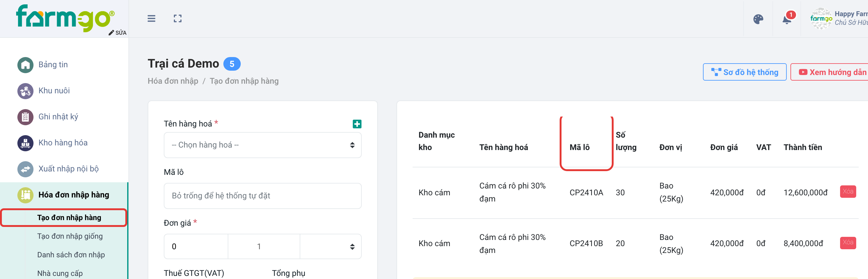This screenshot has height=279, width=868.
Task: Click the Số lượng column header
Action: pyautogui.click(x=626, y=141)
